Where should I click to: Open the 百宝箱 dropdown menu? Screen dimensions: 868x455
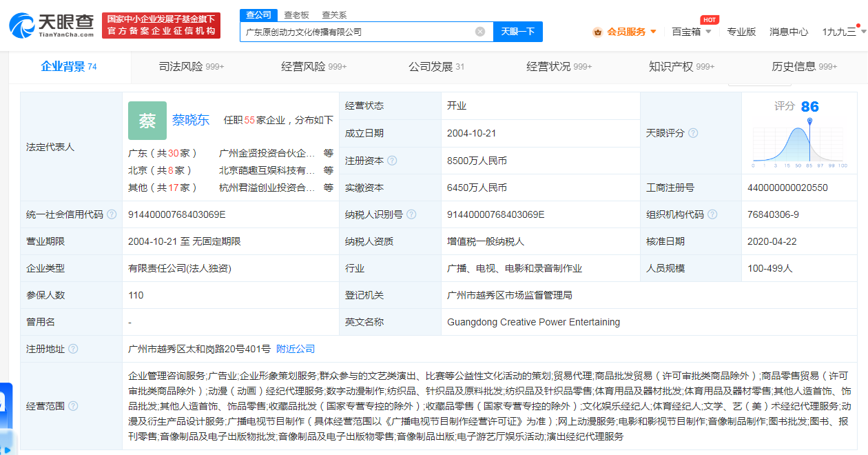click(691, 32)
